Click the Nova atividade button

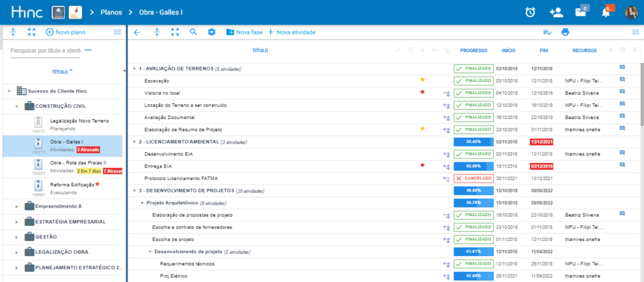(291, 32)
